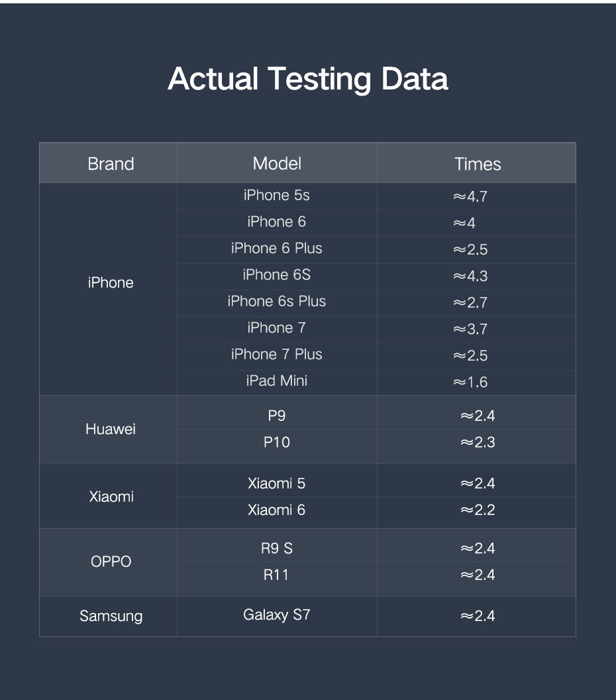Click the Brand column header
Image resolution: width=616 pixels, height=700 pixels.
(111, 164)
